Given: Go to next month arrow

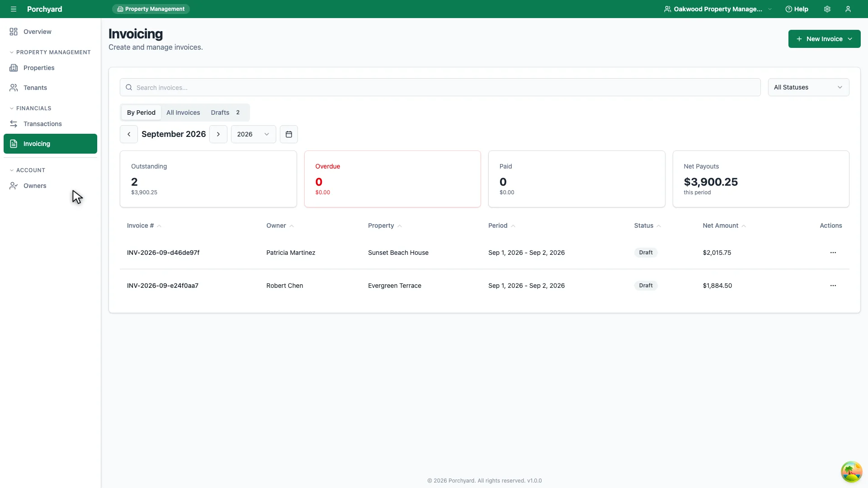Looking at the screenshot, I should (218, 134).
